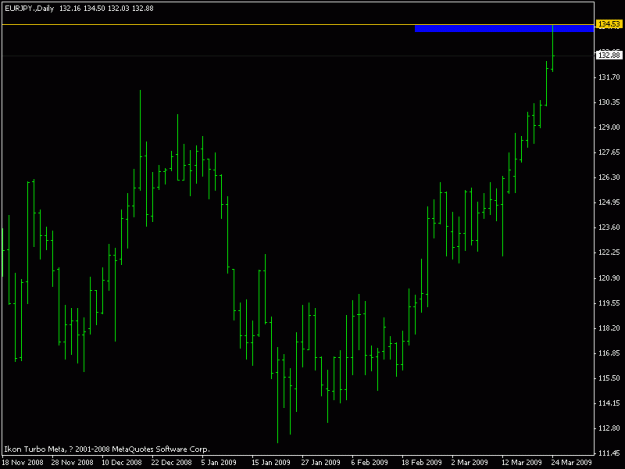This screenshot has width=625, height=469.
Task: Click the 18 Feb 2009 date label
Action: point(421,463)
